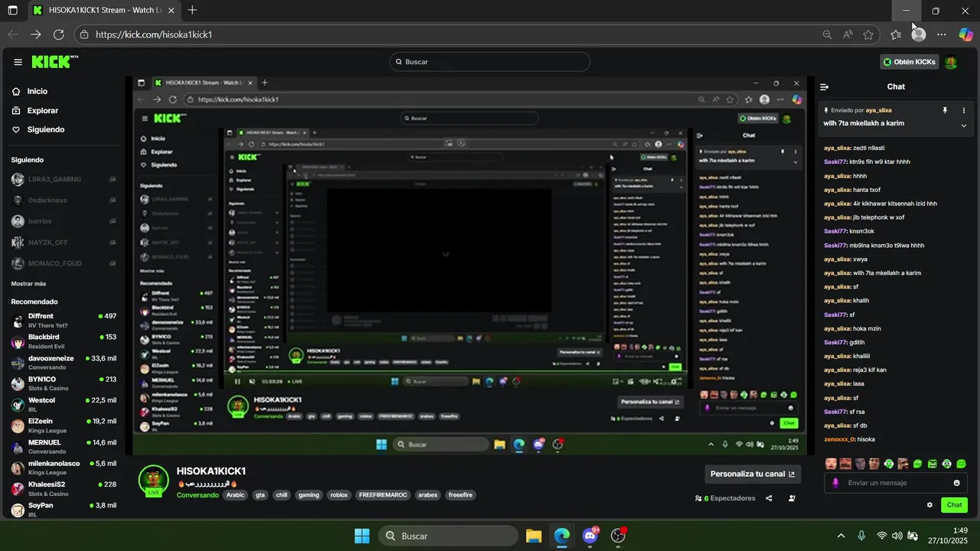Screen dimensions: 980x551
Task: Open the Copilot icon in browser toolbar
Action: point(965,34)
